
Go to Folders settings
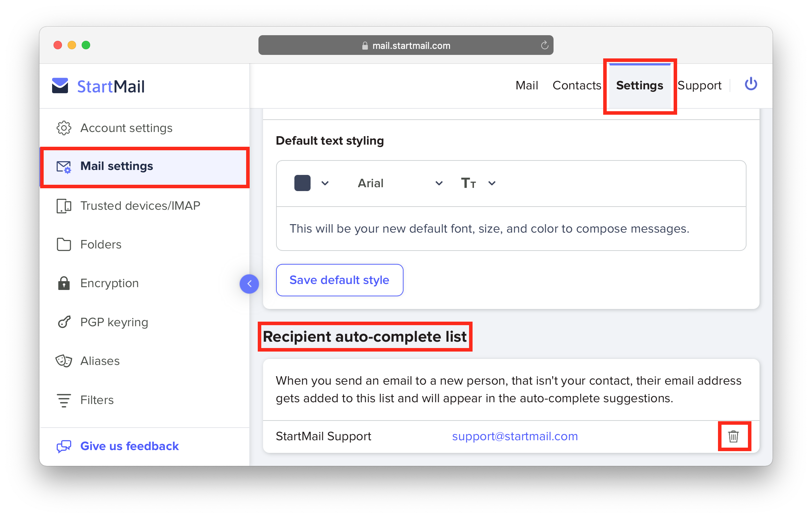click(x=145, y=244)
